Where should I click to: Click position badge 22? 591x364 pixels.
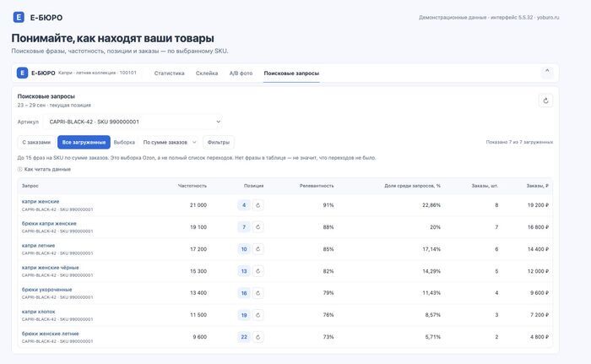[244, 337]
